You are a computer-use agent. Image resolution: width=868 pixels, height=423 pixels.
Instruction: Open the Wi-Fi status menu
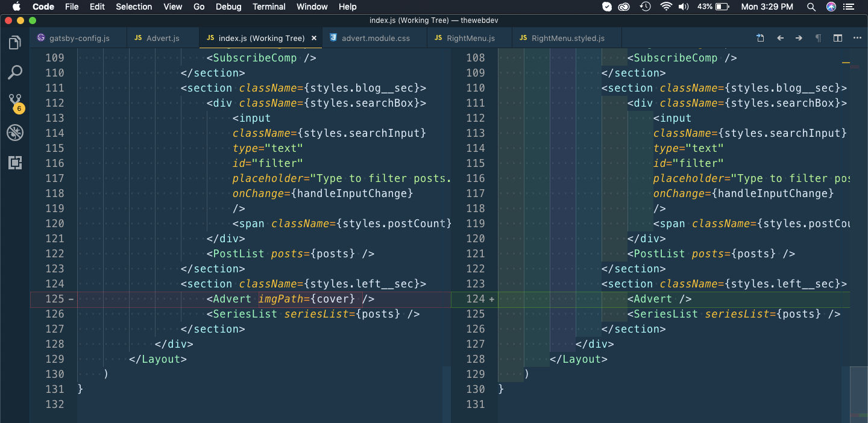[x=666, y=7]
